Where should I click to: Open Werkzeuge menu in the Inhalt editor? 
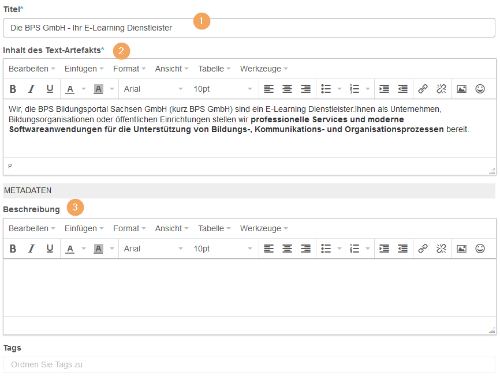click(264, 69)
